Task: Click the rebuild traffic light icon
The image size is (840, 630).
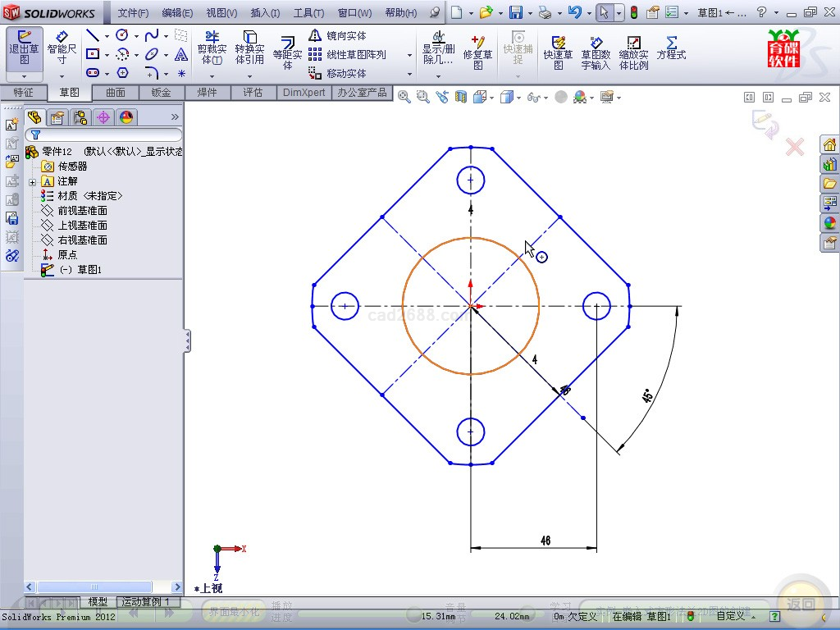Action: 634,12
